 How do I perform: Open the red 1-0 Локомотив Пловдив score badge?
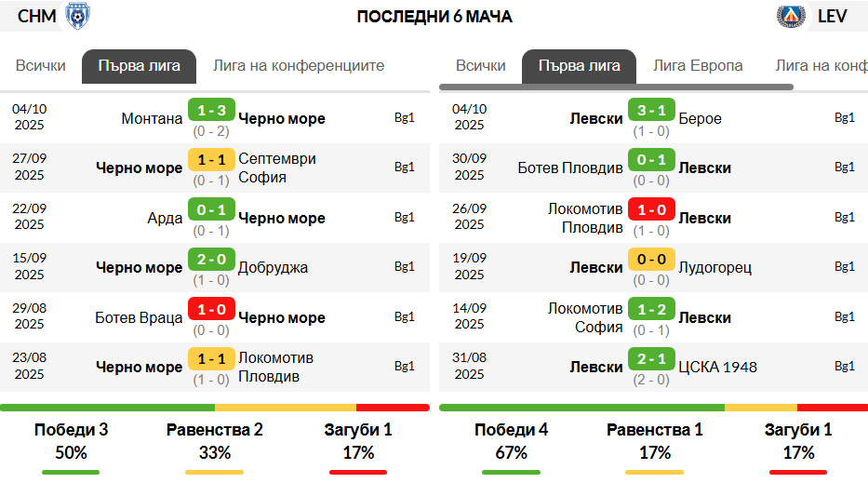click(x=651, y=210)
